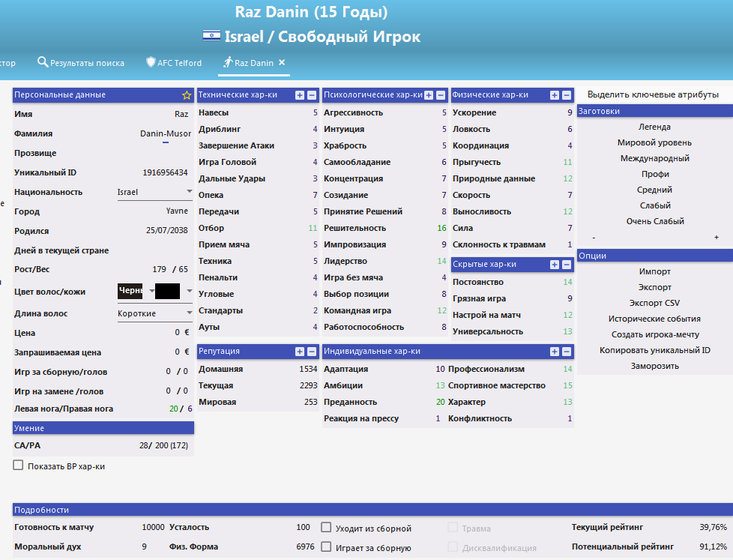
Task: Click the player icon on Raz Danin tab
Action: (x=228, y=62)
